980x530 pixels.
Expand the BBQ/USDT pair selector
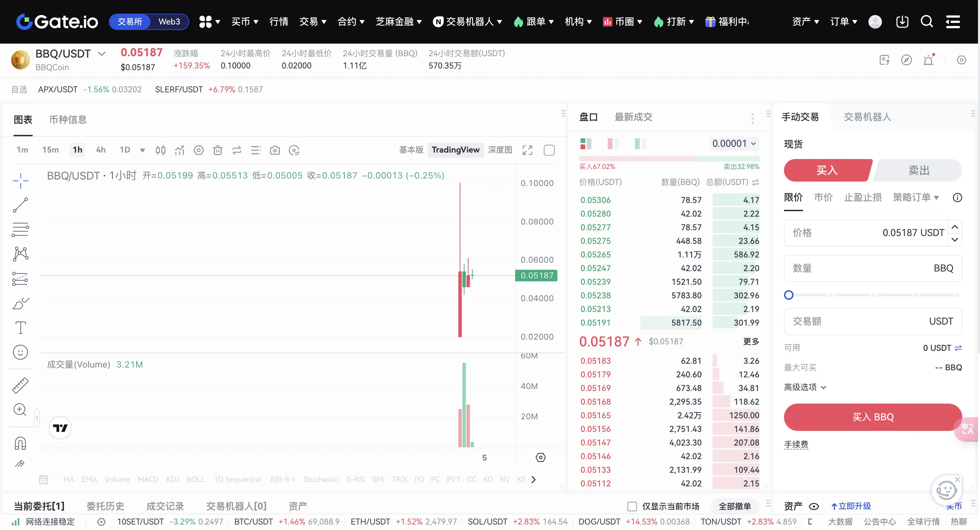102,54
